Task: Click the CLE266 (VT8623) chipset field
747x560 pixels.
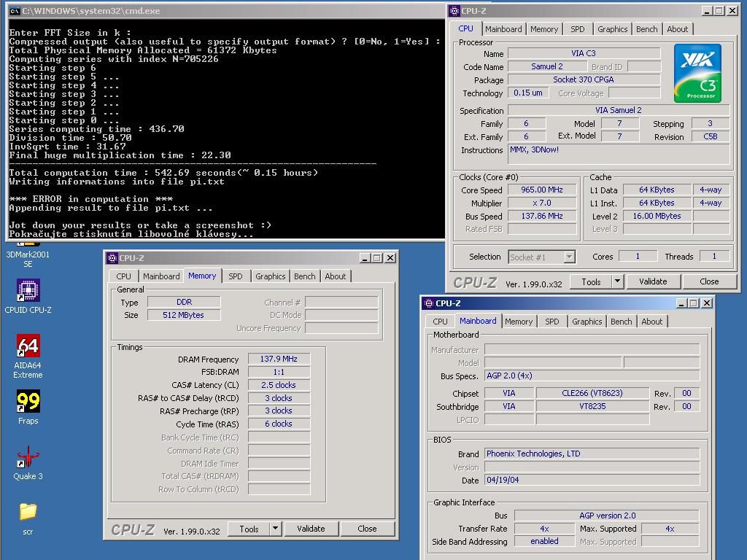Action: click(592, 393)
